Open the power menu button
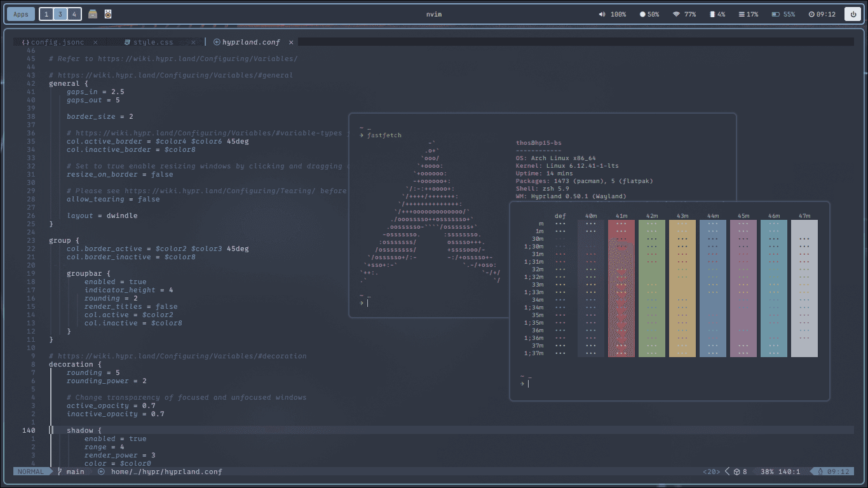 pyautogui.click(x=853, y=14)
